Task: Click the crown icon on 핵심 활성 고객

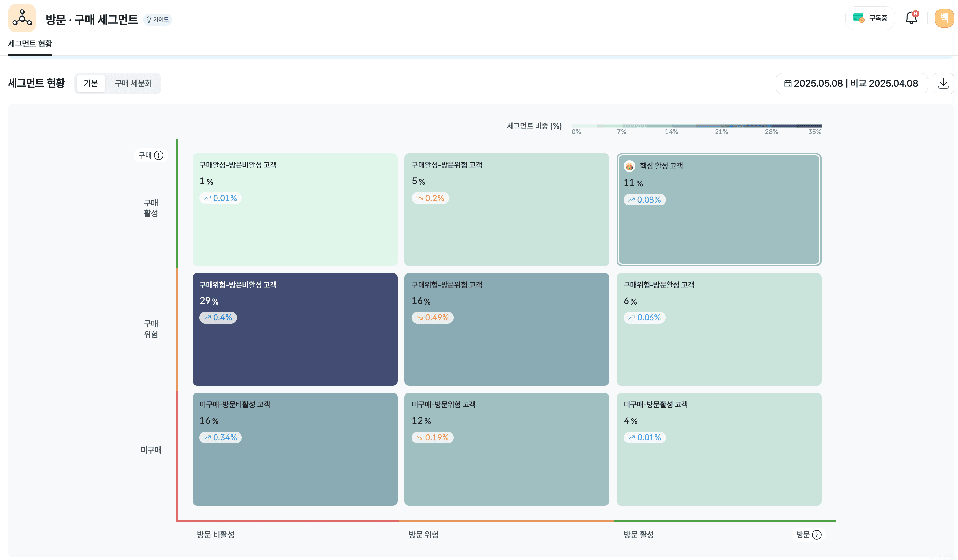Action: pos(629,166)
